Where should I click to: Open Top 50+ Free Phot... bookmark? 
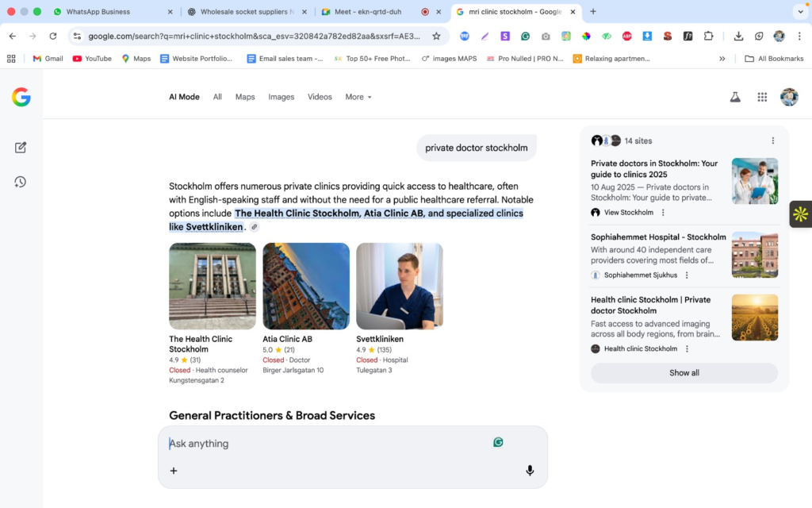coord(372,59)
